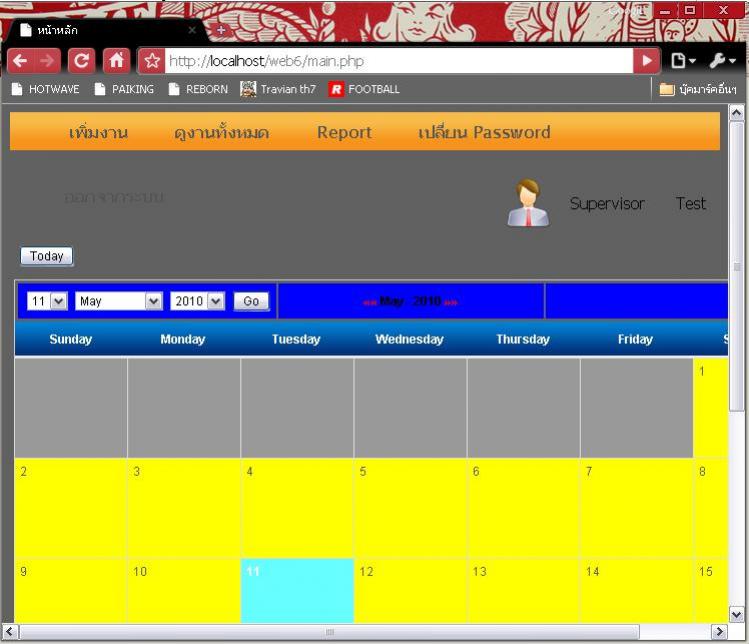Click the supervisor user avatar icon
This screenshot has height=644, width=749.
point(528,203)
